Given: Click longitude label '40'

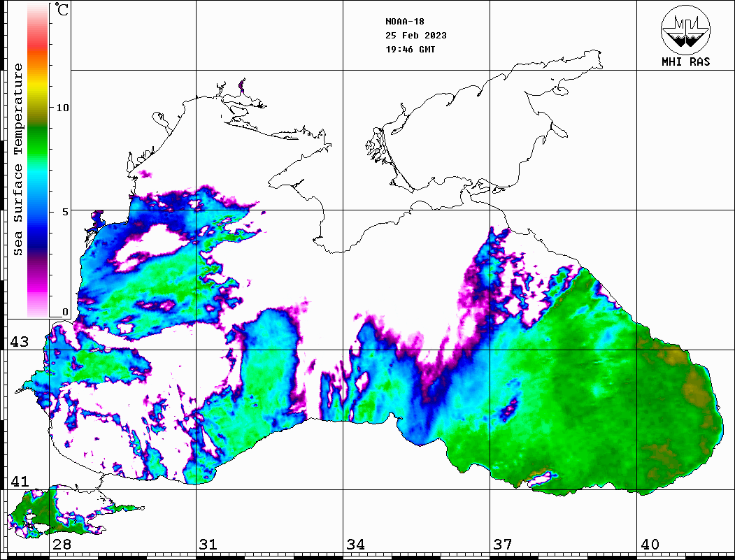Looking at the screenshot, I should 650,545.
